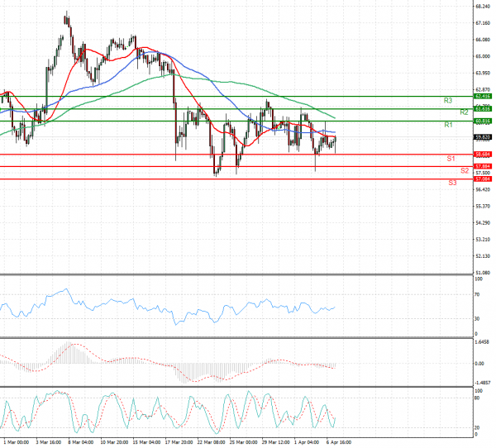Click the 51.080 price axis value

click(483, 273)
